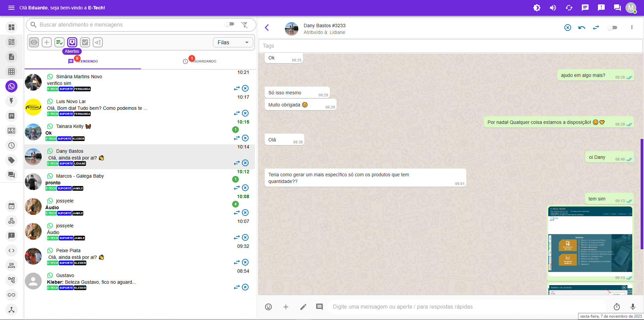Record a voice message with the microphone

pyautogui.click(x=633, y=307)
